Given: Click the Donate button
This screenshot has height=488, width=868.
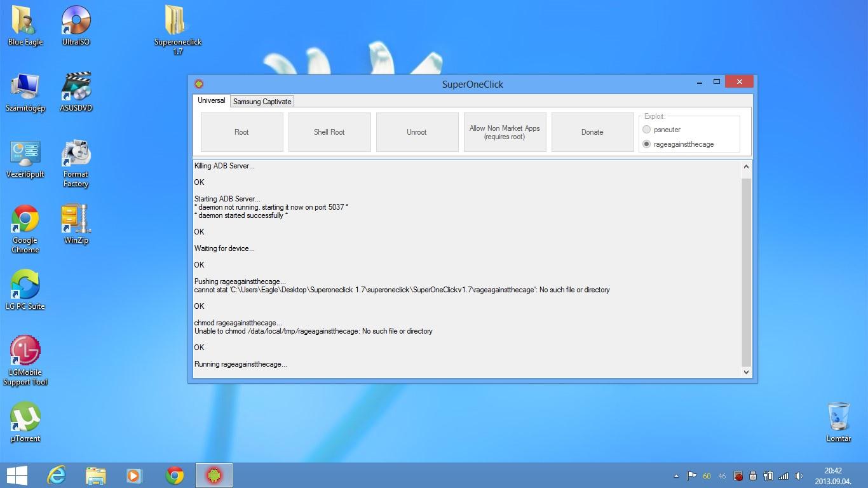Looking at the screenshot, I should [x=592, y=132].
